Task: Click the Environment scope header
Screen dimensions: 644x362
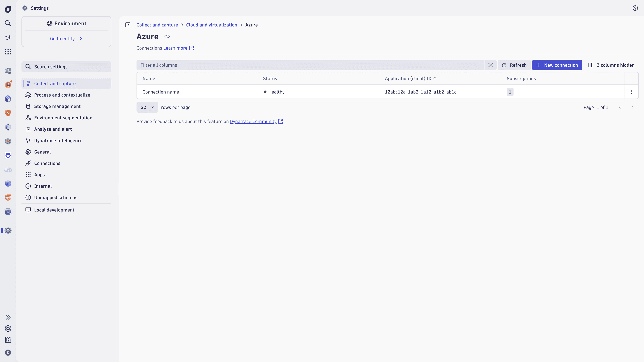Action: [x=67, y=23]
